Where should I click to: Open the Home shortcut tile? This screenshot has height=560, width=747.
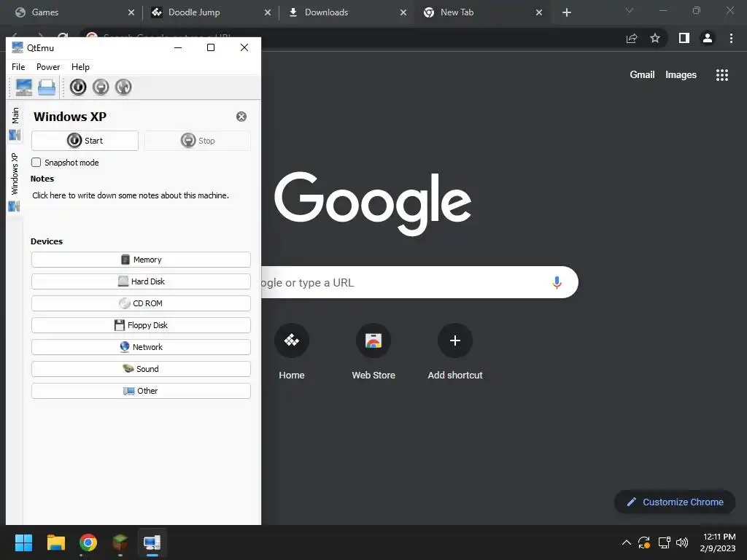coord(292,352)
